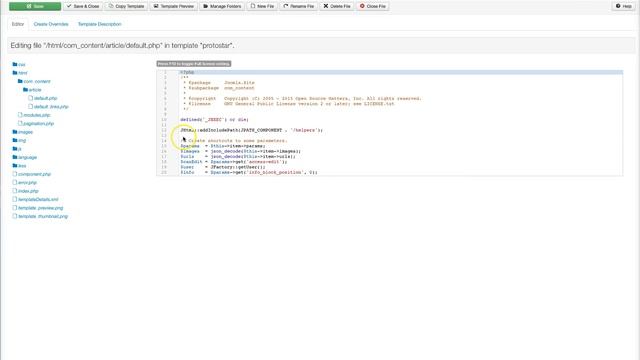Click the $params assignment line
This screenshot has height=360, width=640.
[x=223, y=146]
